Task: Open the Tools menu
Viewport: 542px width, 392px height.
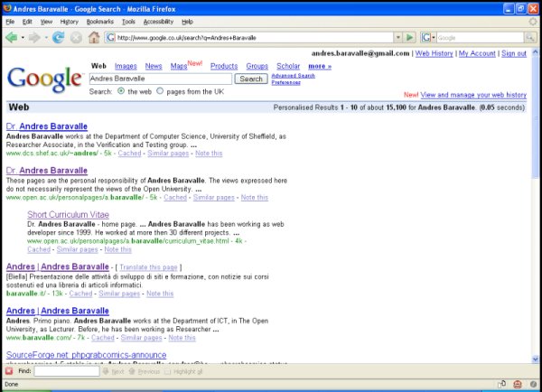Action: pos(128,22)
